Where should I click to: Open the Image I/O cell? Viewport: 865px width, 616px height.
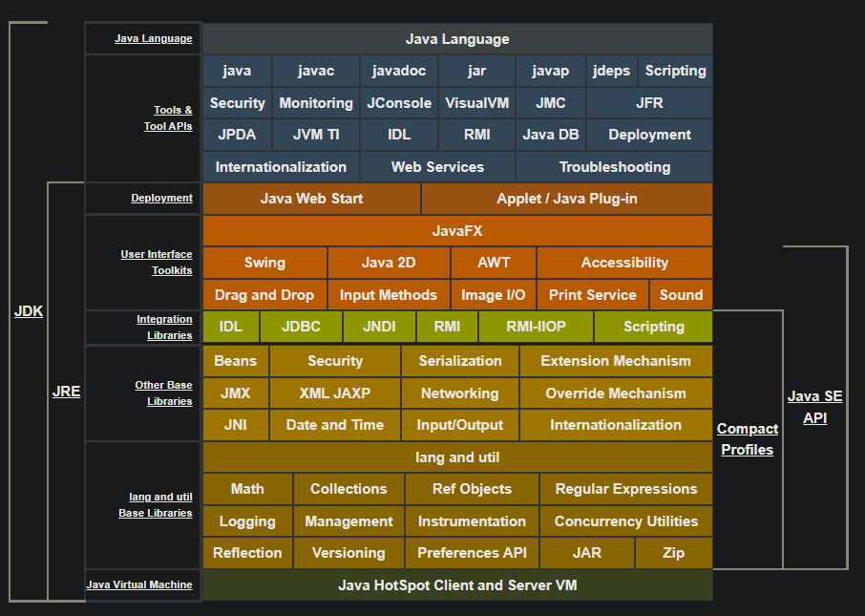[494, 295]
